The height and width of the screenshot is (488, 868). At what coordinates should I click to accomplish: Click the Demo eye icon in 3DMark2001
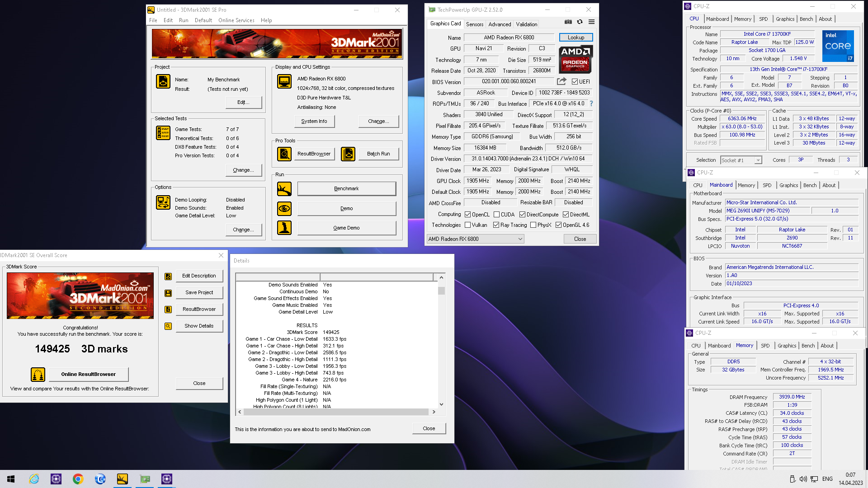pyautogui.click(x=284, y=209)
